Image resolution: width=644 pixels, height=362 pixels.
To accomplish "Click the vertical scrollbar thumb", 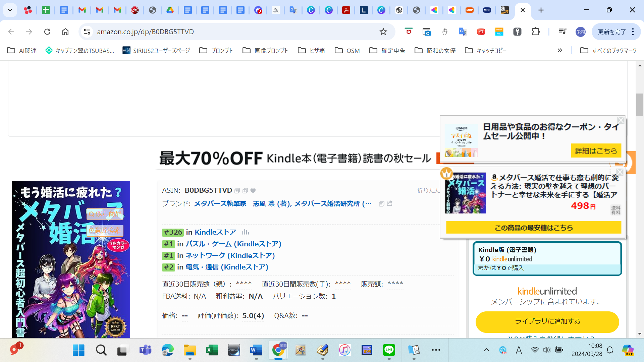I will (x=640, y=105).
